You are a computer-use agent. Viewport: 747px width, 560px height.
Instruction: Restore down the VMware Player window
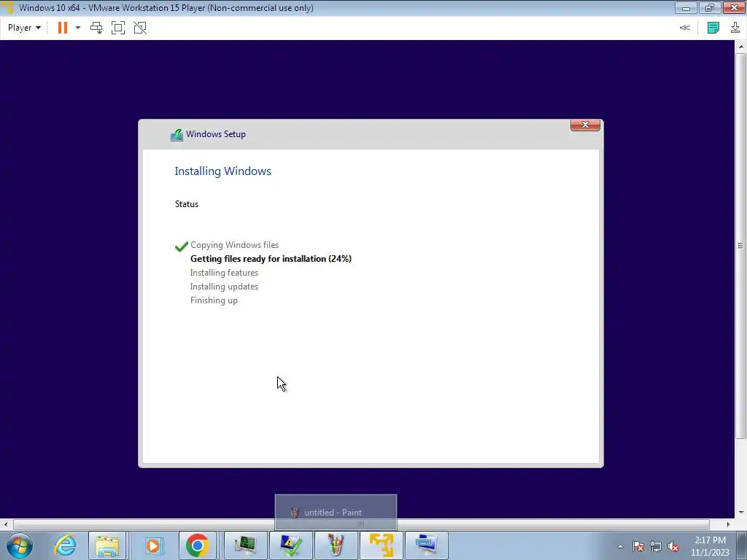[710, 7]
